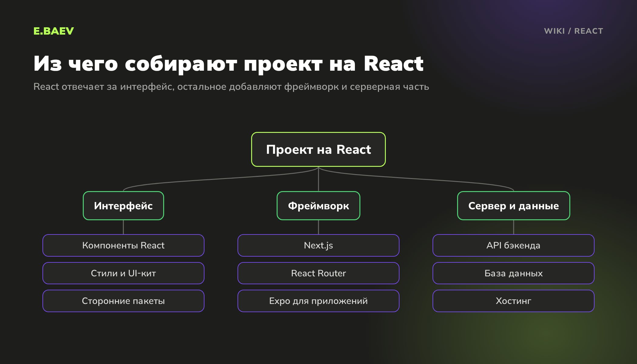Click the "База данных" box
Screen dimensions: 637x364
coord(514,273)
